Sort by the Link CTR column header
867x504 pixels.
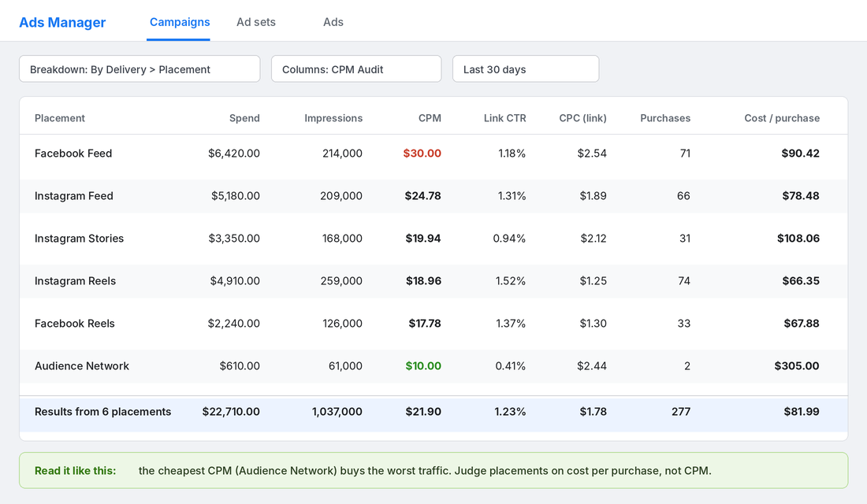pos(504,118)
